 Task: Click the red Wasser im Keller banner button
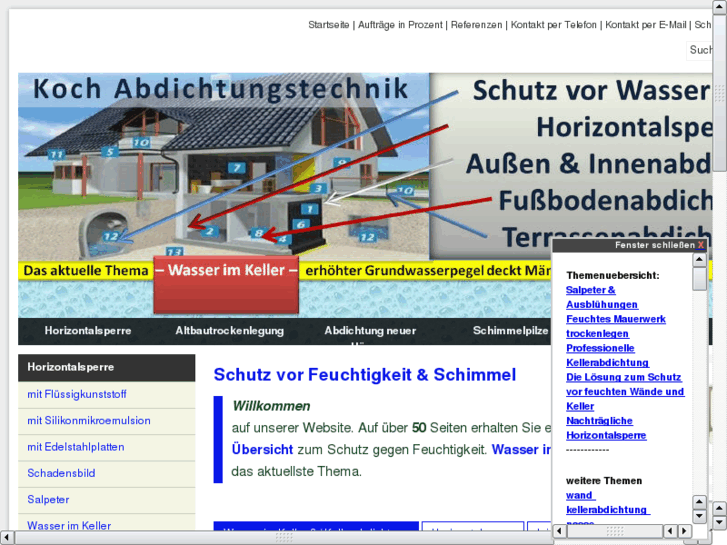(226, 285)
